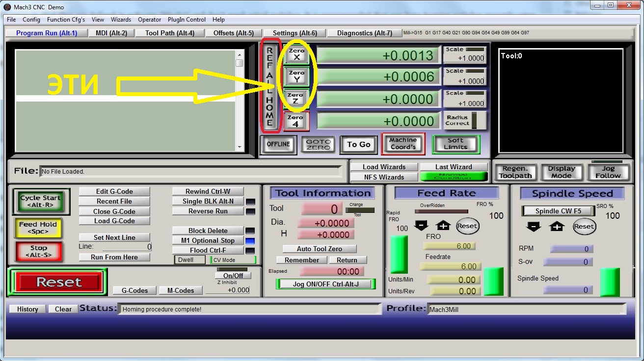Toggle Machine Coord's display
644x361 pixels.
click(403, 144)
